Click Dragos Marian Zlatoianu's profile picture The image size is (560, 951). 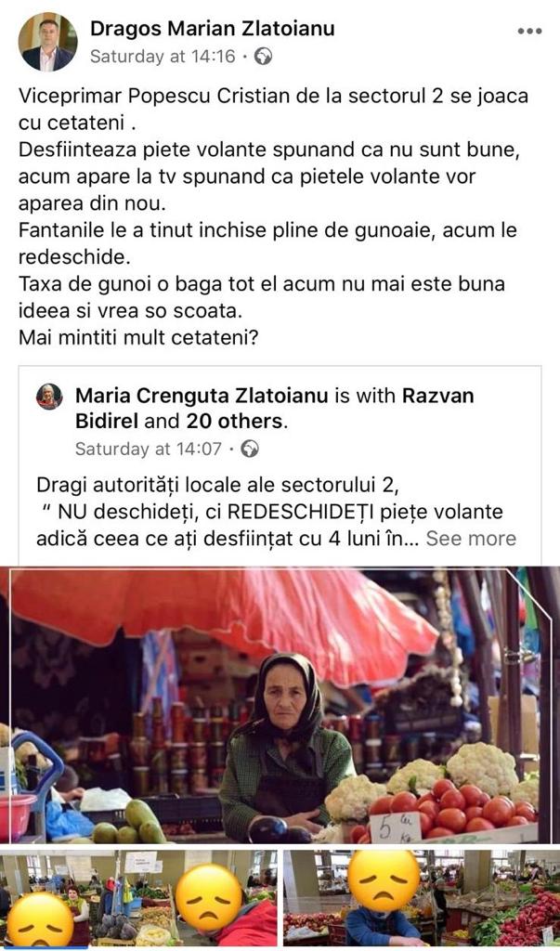pyautogui.click(x=47, y=42)
